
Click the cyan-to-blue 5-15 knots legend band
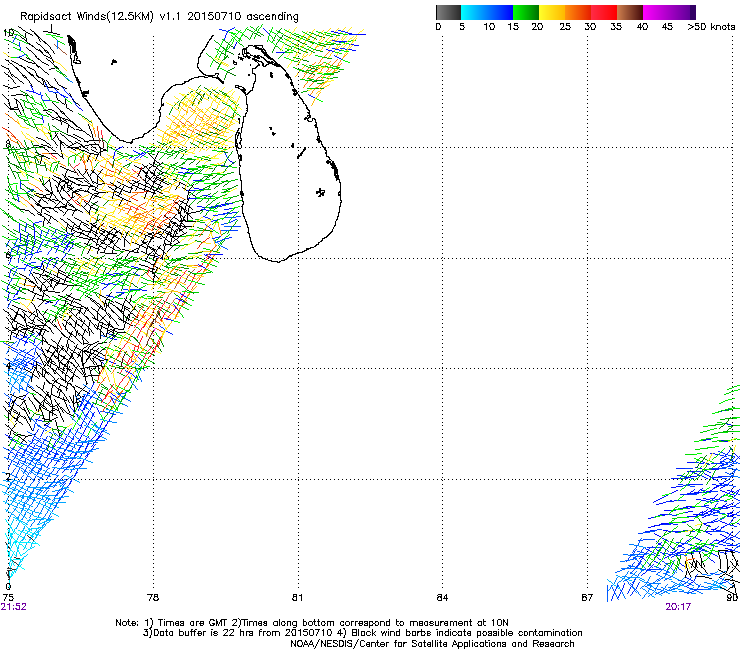(487, 12)
